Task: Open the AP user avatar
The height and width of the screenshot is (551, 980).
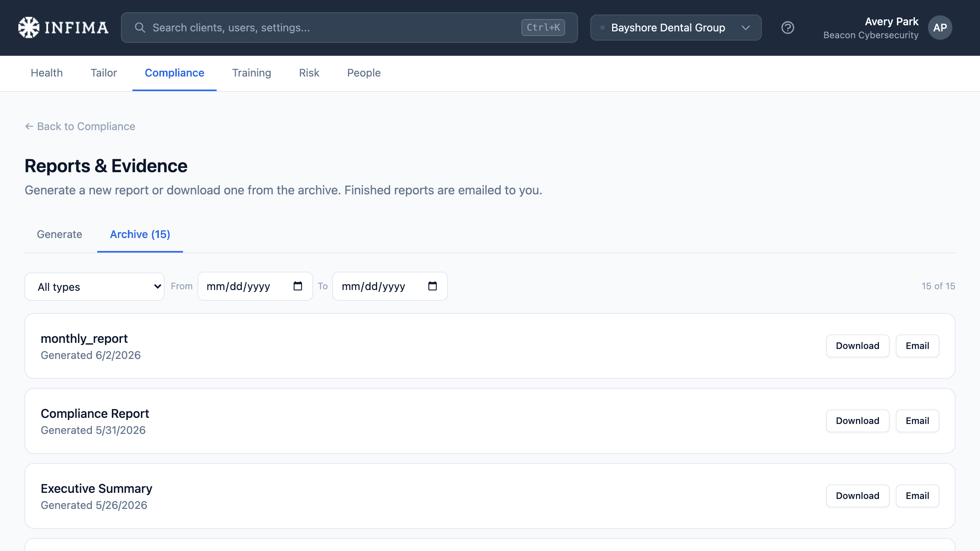Action: [940, 28]
